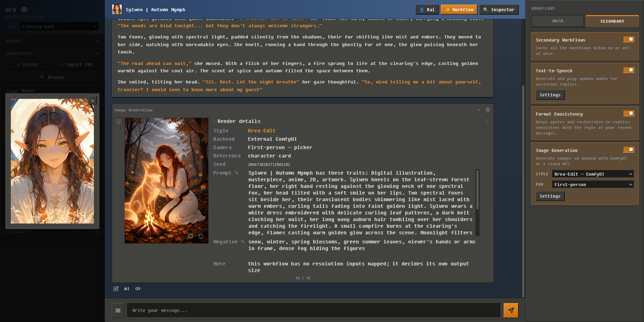Click the Create character button

pos(28,65)
